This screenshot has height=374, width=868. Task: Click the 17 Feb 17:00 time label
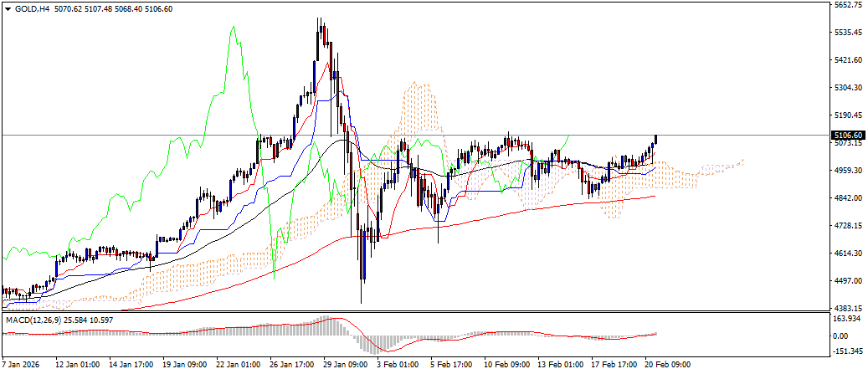[614, 365]
